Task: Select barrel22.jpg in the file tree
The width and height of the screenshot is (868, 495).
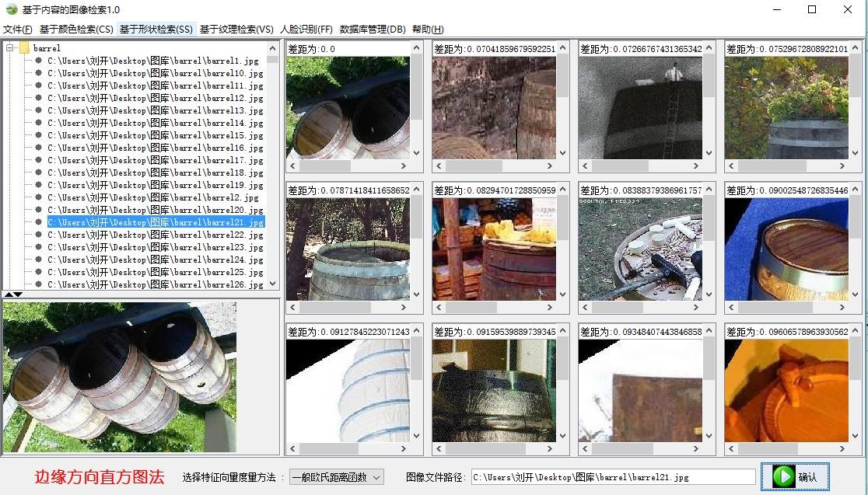Action: (155, 235)
